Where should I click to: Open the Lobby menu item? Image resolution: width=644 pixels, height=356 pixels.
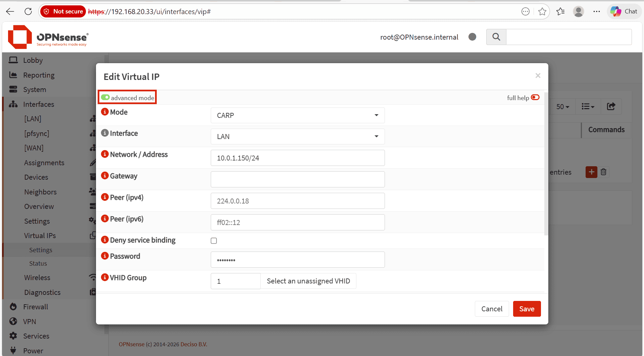33,60
